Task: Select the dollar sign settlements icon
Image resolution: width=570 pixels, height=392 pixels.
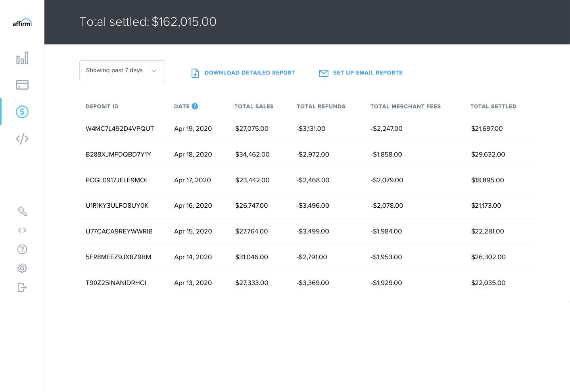Action: [22, 112]
